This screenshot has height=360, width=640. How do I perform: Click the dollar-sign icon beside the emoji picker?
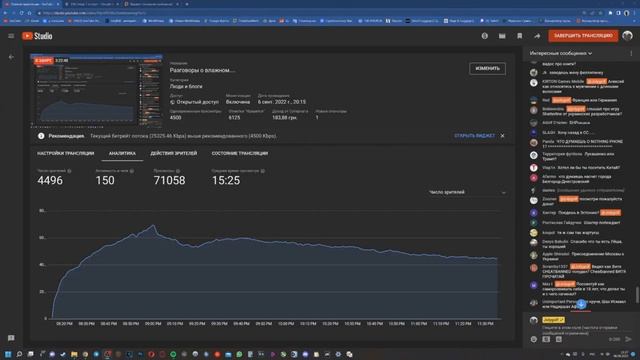(x=546, y=339)
